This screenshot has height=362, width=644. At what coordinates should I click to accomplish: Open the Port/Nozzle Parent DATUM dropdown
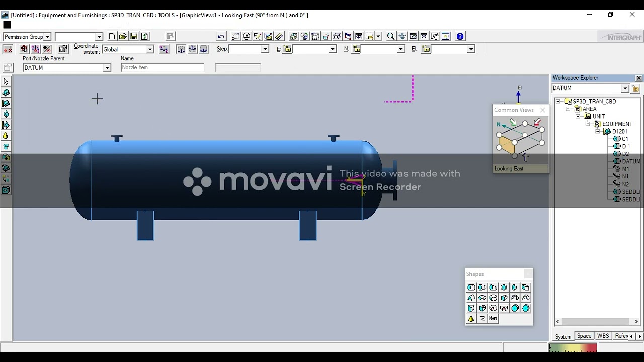pyautogui.click(x=107, y=68)
